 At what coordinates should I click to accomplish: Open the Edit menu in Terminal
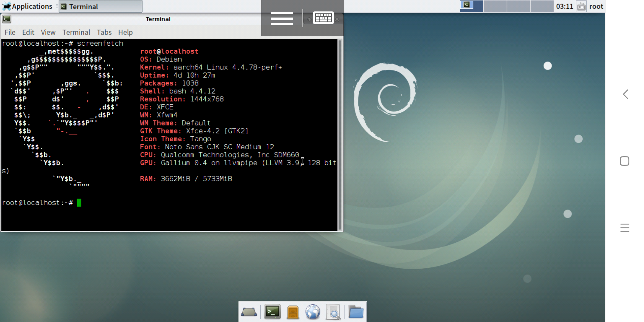tap(28, 32)
